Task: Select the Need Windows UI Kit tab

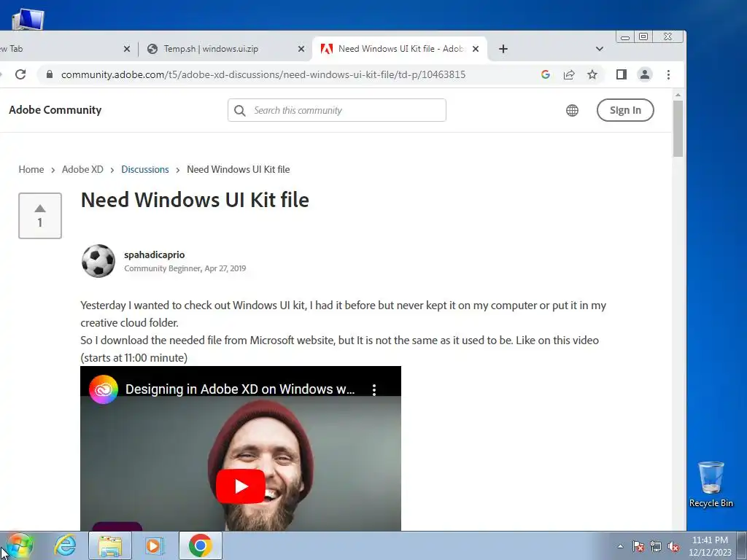Action: coord(399,49)
